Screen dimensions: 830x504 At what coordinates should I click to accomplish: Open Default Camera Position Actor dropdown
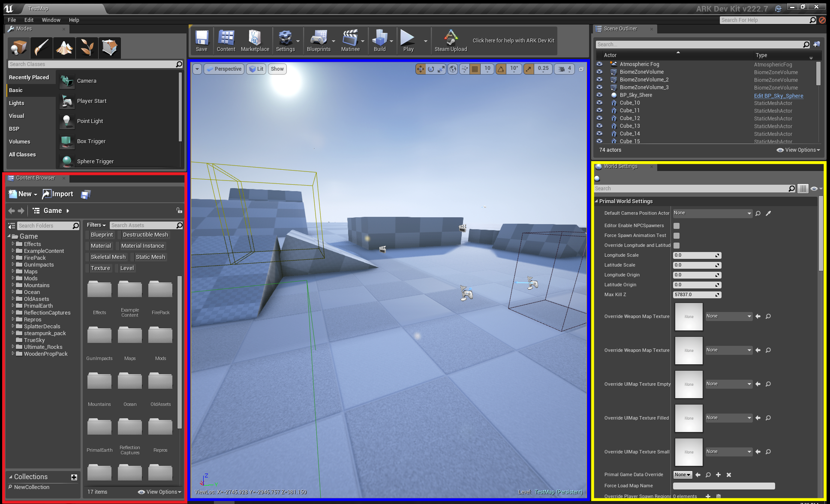(712, 213)
